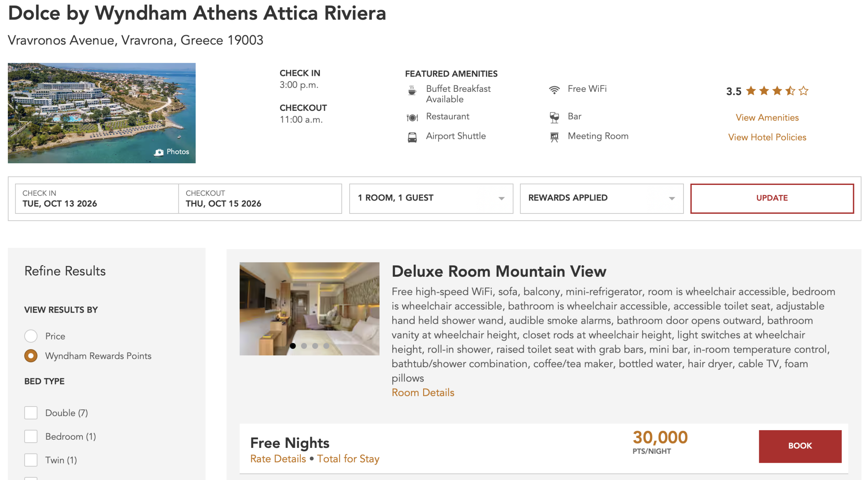Click the Airport Shuttle bus icon
The width and height of the screenshot is (868, 480).
(412, 136)
